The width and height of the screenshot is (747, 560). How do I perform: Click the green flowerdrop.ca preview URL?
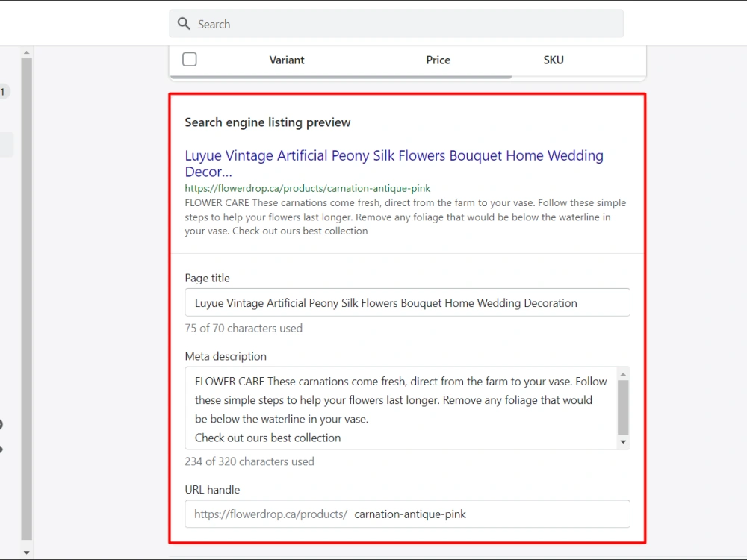(x=307, y=188)
